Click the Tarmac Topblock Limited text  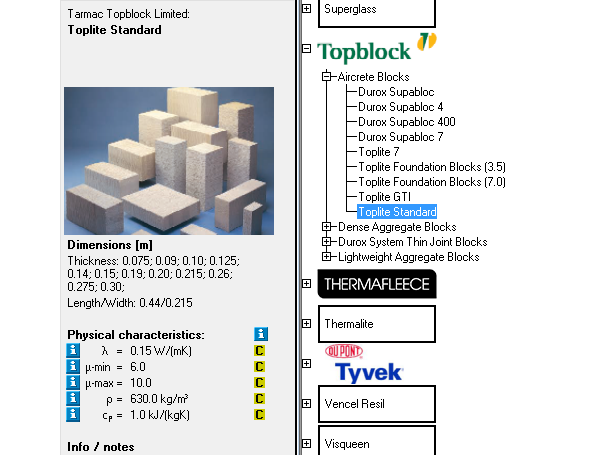point(128,14)
